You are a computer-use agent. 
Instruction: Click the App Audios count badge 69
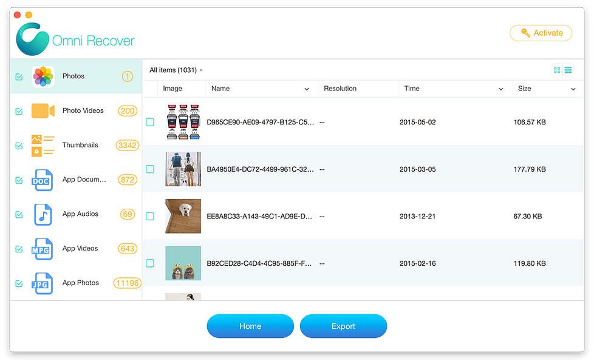pos(128,214)
